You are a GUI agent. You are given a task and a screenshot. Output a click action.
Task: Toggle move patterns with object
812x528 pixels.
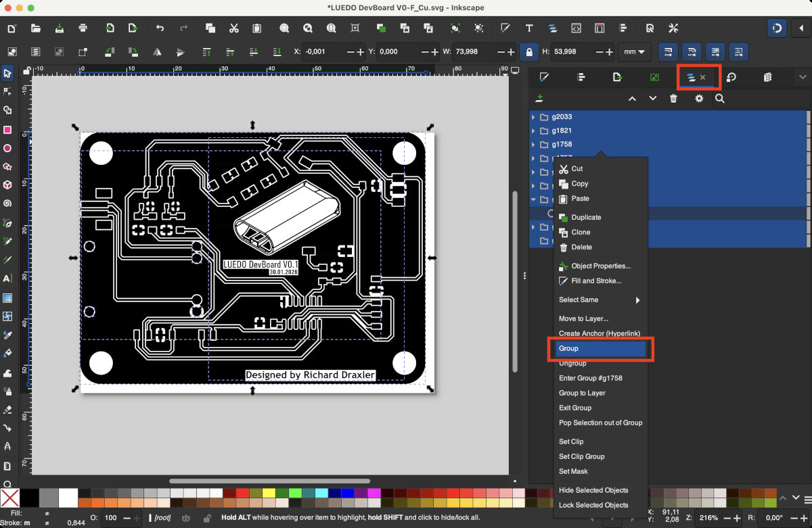[x=739, y=51]
